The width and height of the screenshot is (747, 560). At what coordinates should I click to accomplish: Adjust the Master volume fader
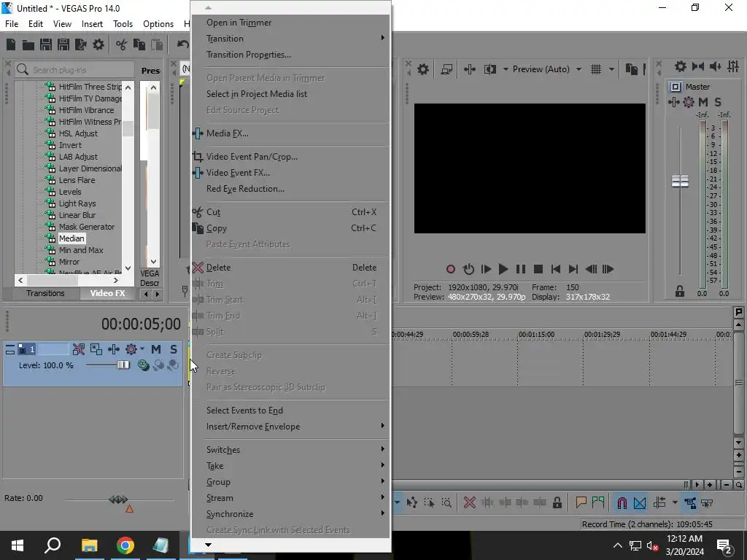(680, 181)
